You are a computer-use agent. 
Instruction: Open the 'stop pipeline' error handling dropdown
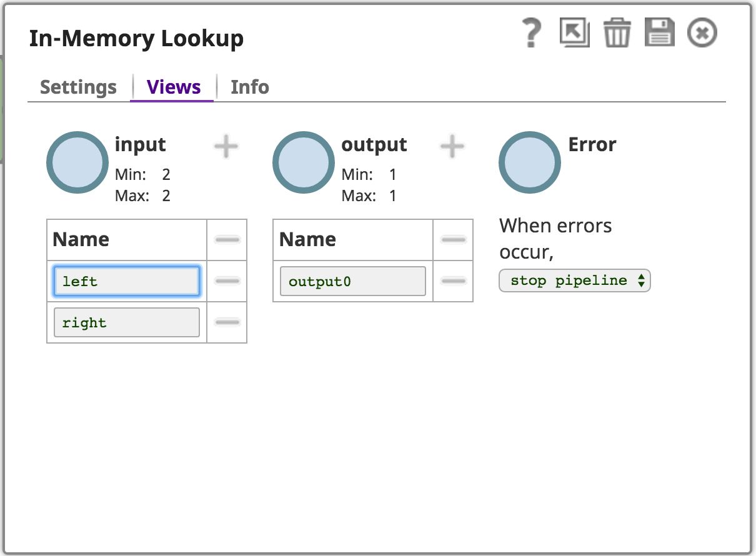(574, 280)
